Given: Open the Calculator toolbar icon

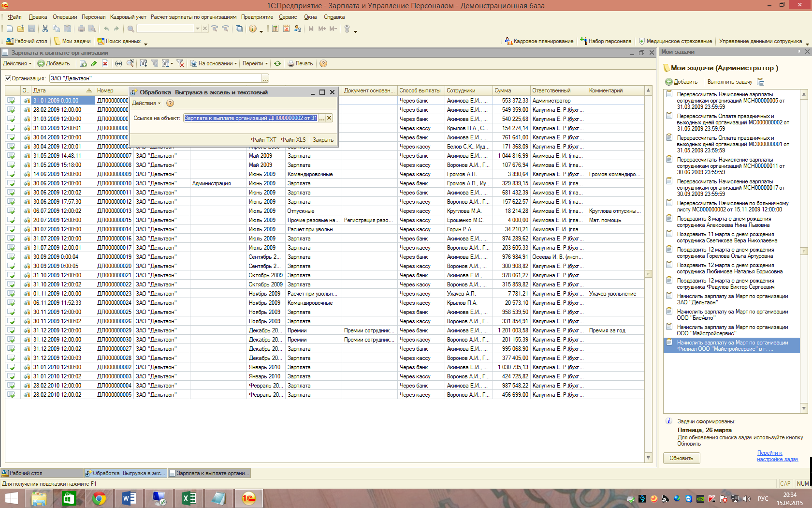Looking at the screenshot, I should (275, 29).
